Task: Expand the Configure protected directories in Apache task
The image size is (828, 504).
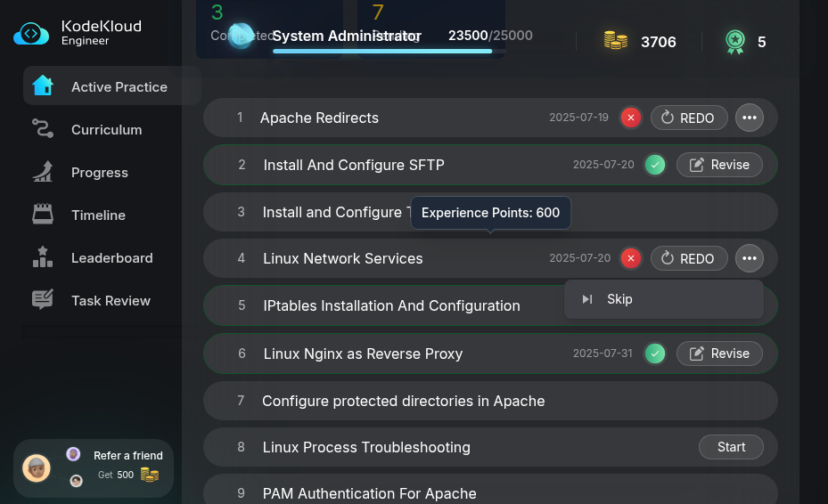Action: tap(403, 401)
